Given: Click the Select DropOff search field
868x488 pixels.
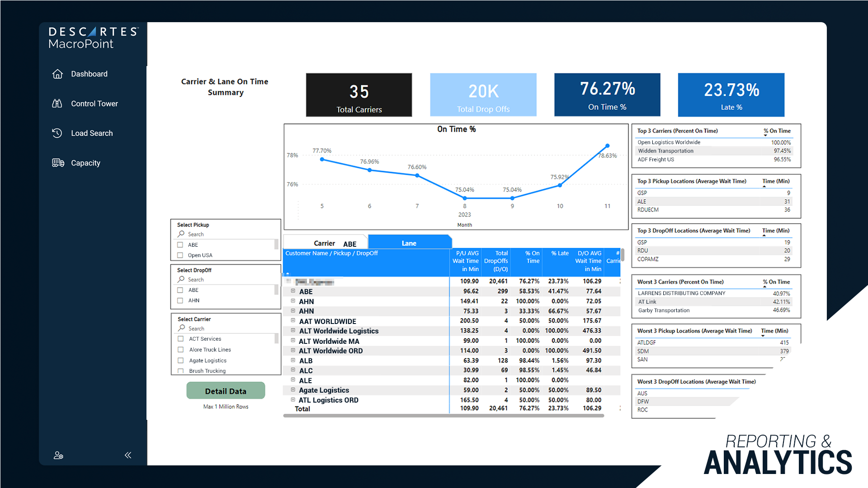Looking at the screenshot, I should pyautogui.click(x=226, y=280).
